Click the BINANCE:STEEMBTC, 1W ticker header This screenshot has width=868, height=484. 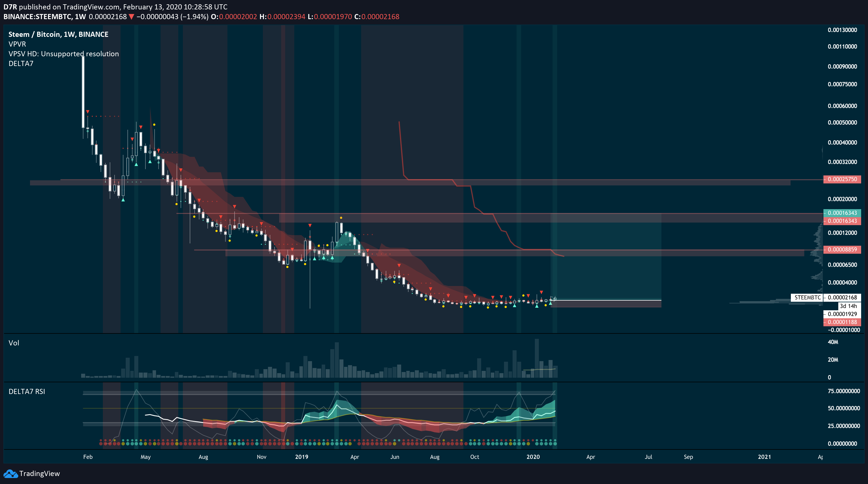[x=45, y=17]
